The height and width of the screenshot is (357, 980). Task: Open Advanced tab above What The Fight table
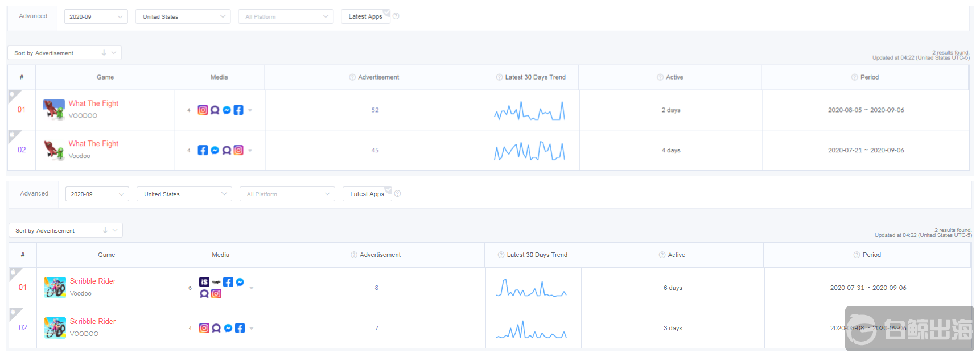(33, 16)
